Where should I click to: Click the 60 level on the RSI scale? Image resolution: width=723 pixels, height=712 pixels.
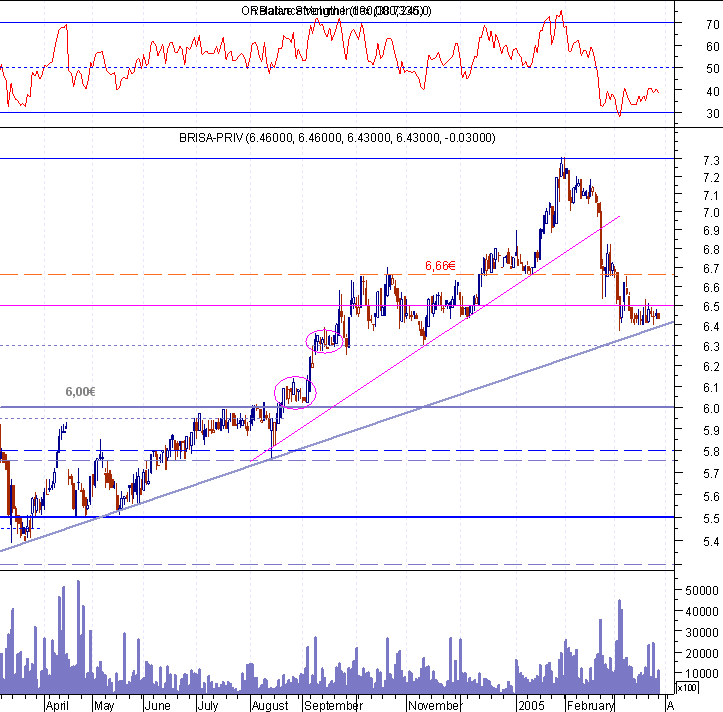click(x=713, y=47)
